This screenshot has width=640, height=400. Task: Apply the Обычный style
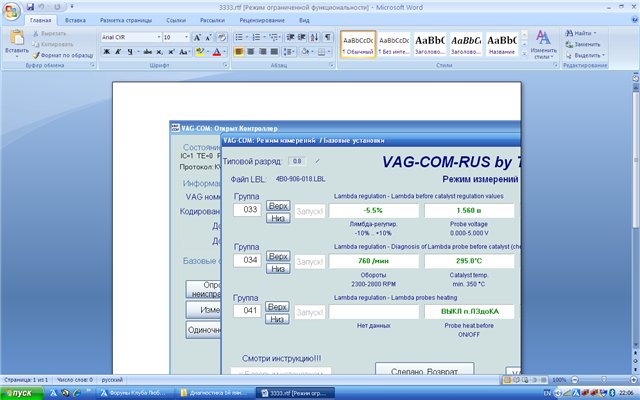(358, 44)
